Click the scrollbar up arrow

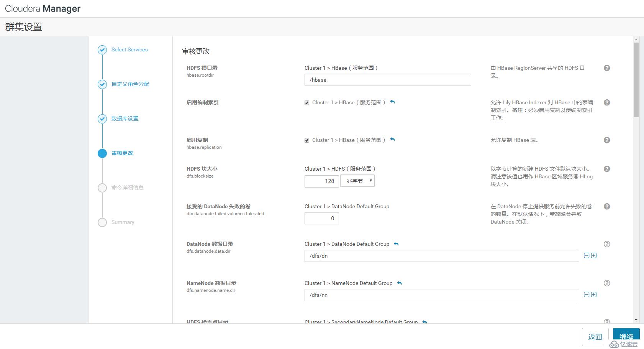636,40
